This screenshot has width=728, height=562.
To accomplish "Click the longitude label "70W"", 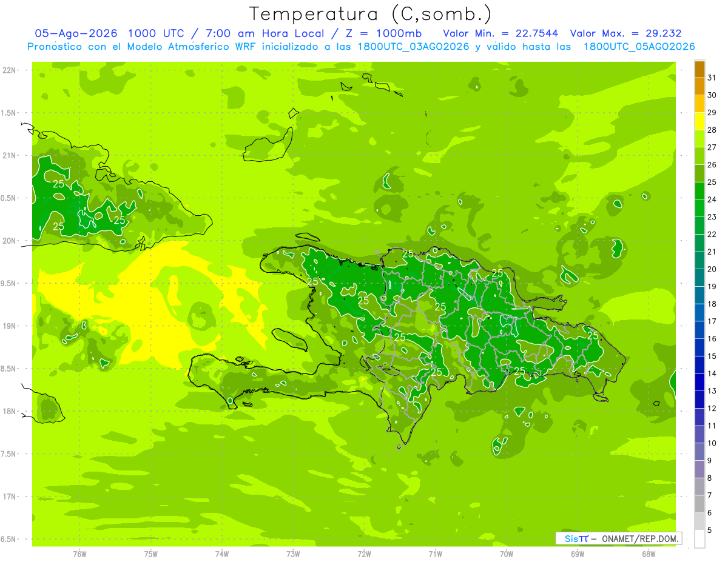I will [x=507, y=554].
